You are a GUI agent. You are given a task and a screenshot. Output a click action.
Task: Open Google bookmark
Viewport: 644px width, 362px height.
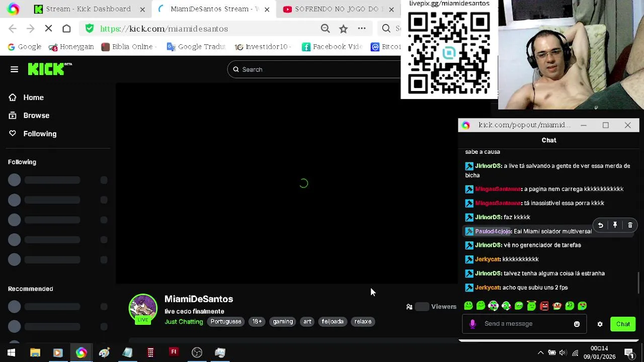point(24,47)
